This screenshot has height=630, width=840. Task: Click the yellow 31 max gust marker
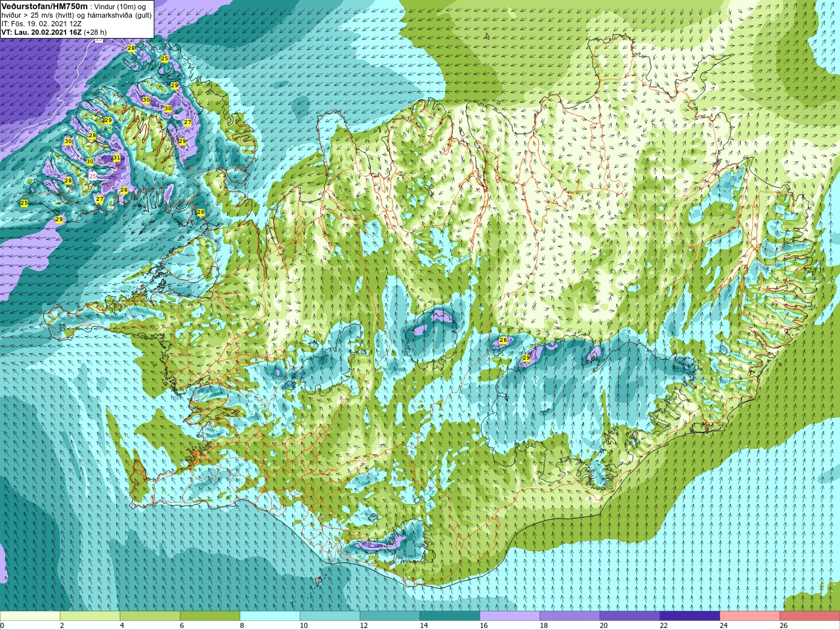[116, 157]
